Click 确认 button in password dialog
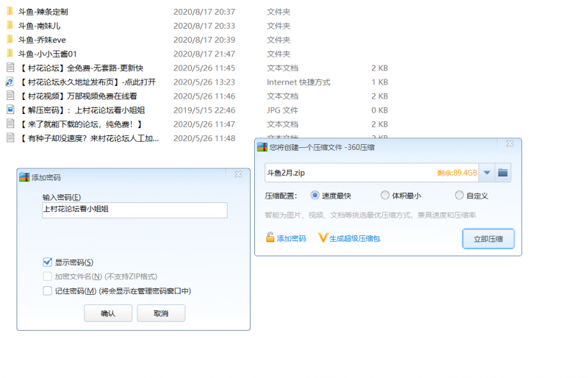The image size is (588, 378). coord(108,313)
